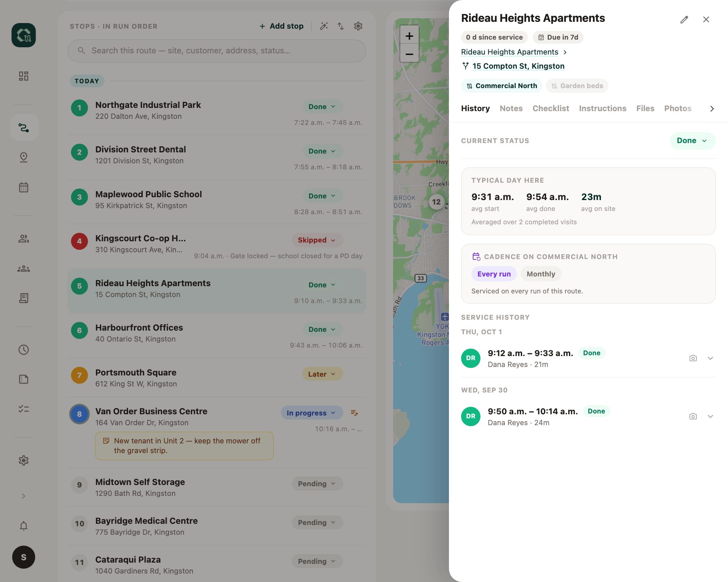Open the settings gear in the sidebar
The height and width of the screenshot is (582, 728).
tap(23, 460)
